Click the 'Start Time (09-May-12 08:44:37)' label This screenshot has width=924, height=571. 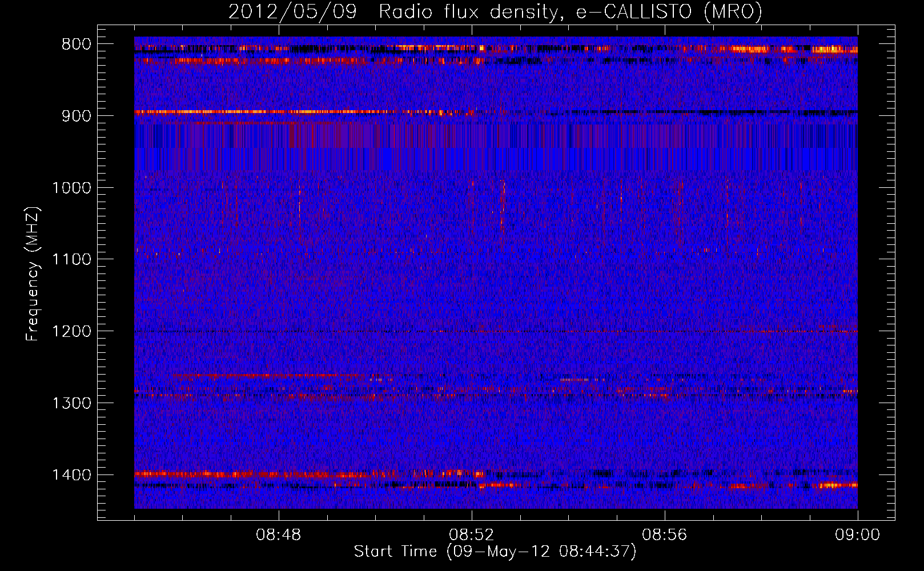tap(495, 552)
